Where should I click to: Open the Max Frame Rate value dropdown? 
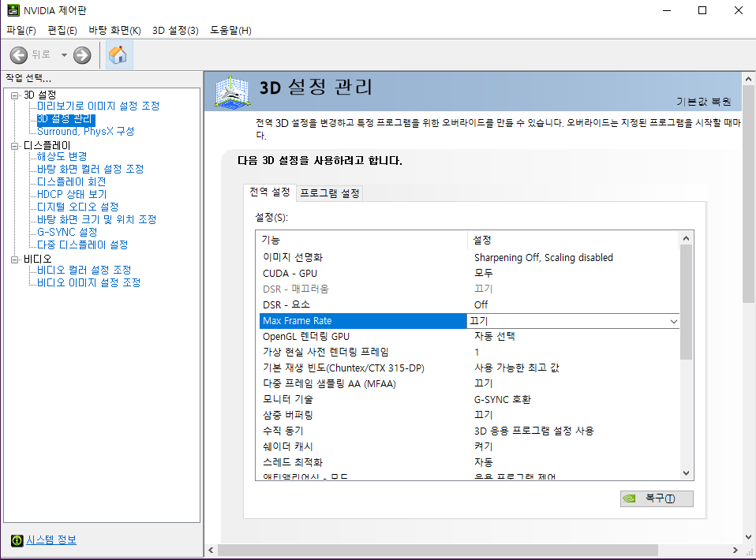click(x=673, y=321)
